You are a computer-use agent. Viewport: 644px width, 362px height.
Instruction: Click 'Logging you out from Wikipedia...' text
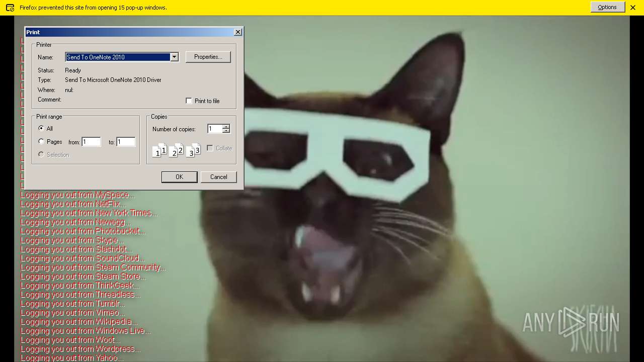[x=79, y=321]
